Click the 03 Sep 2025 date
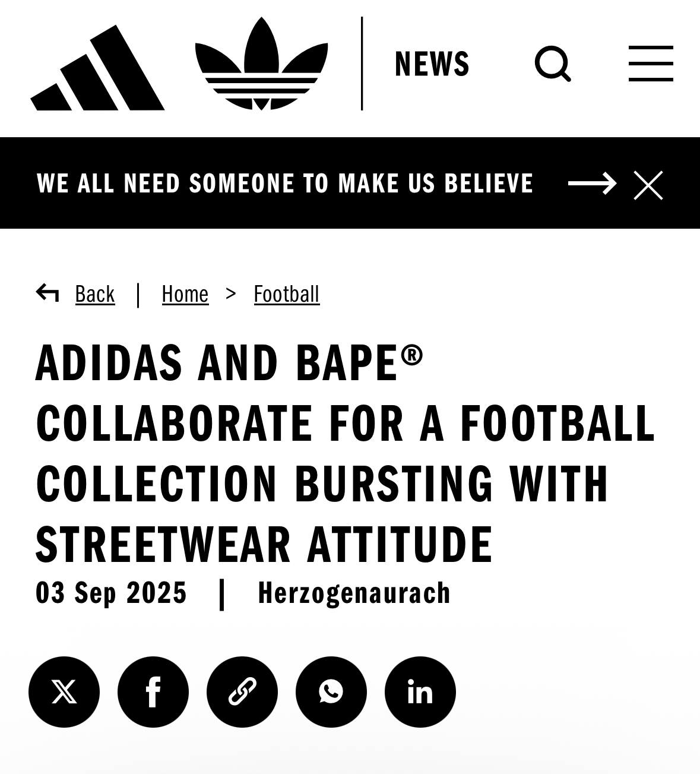The image size is (700, 774). click(111, 593)
